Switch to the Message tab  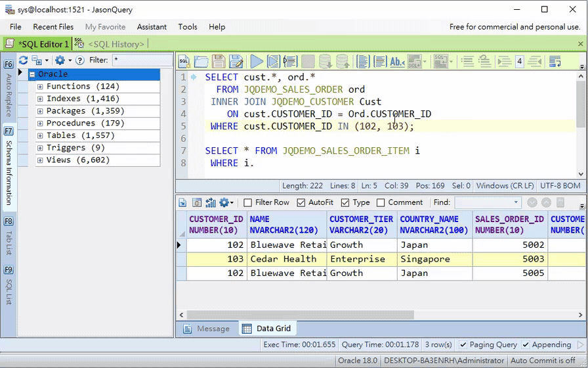(206, 329)
